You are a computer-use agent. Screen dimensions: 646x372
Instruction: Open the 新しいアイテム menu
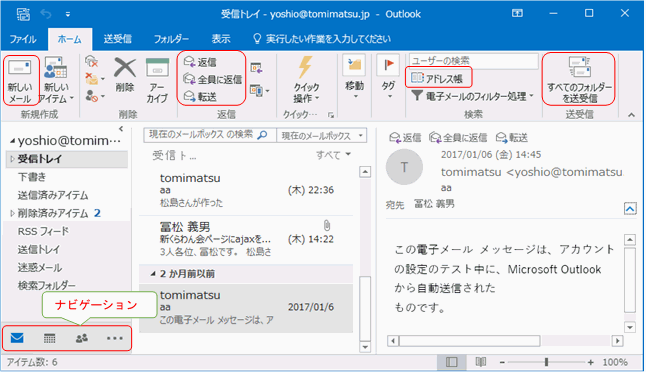(56, 81)
